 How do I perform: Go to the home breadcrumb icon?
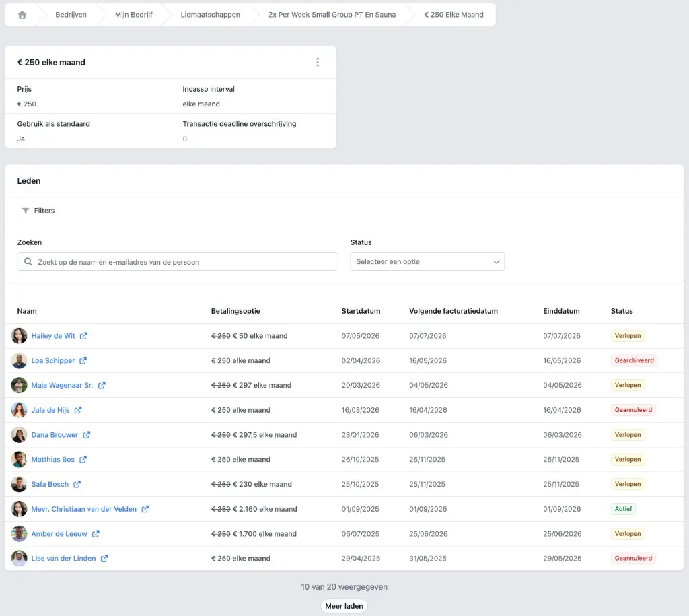point(22,15)
